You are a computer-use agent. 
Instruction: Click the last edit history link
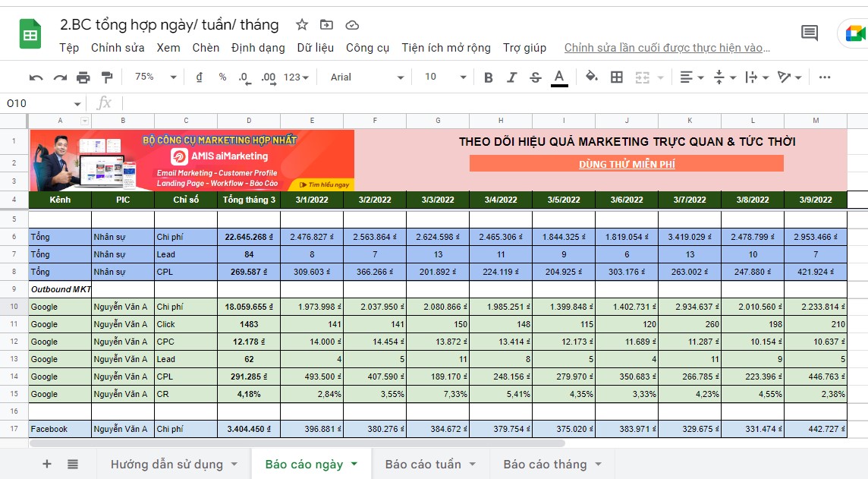667,48
